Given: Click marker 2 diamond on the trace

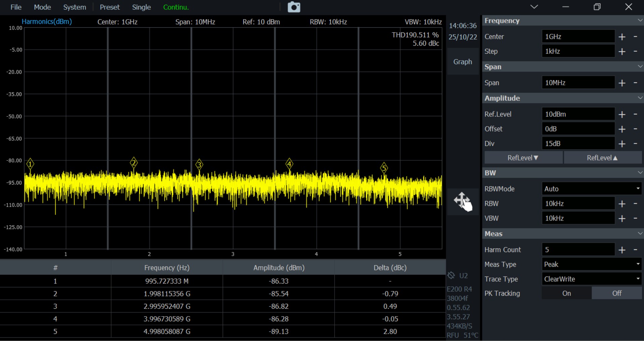Looking at the screenshot, I should click(134, 163).
